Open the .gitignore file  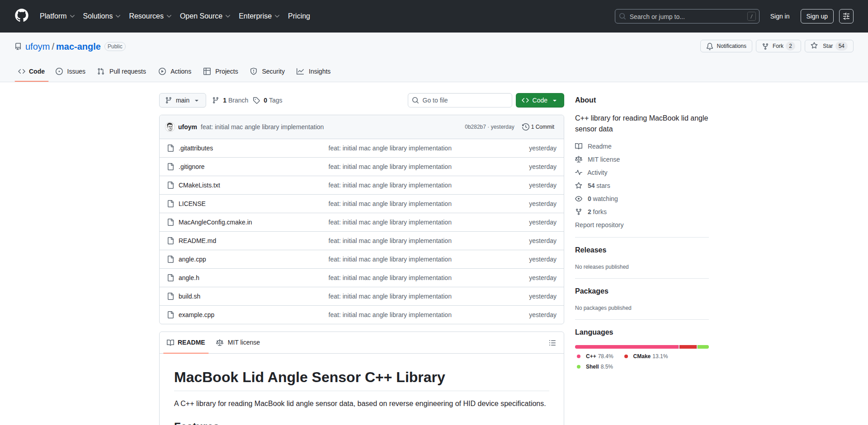(191, 167)
